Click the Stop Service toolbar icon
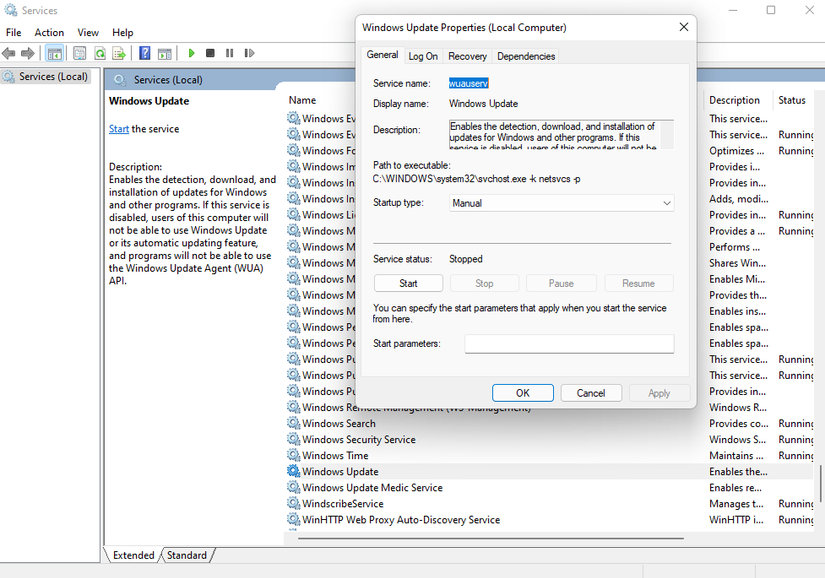The image size is (825, 578). coord(210,53)
